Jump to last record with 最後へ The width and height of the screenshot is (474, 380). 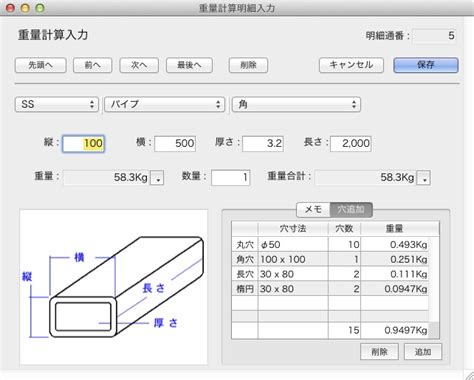coord(189,65)
